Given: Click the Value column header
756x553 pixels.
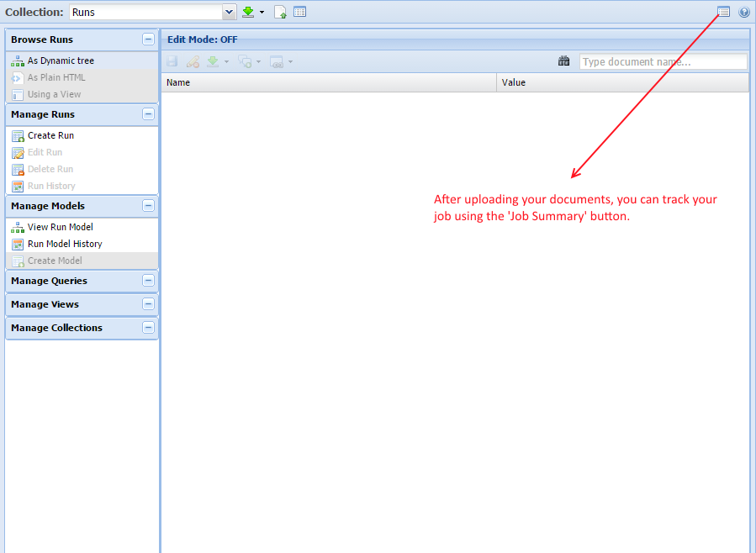Looking at the screenshot, I should point(622,82).
